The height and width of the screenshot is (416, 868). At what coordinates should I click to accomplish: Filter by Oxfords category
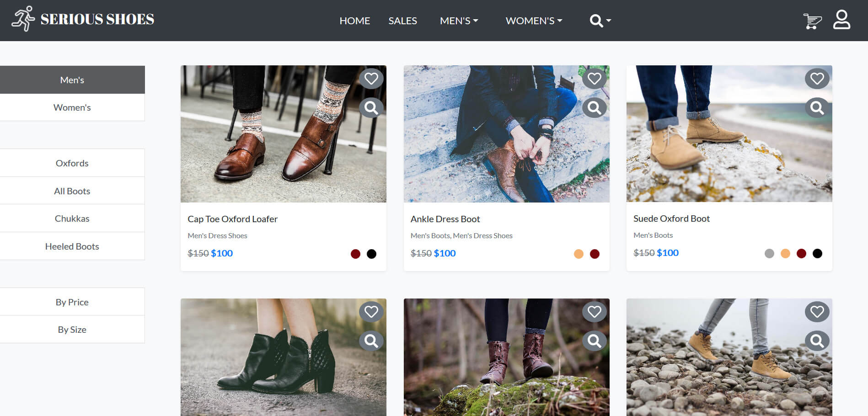[x=72, y=163]
